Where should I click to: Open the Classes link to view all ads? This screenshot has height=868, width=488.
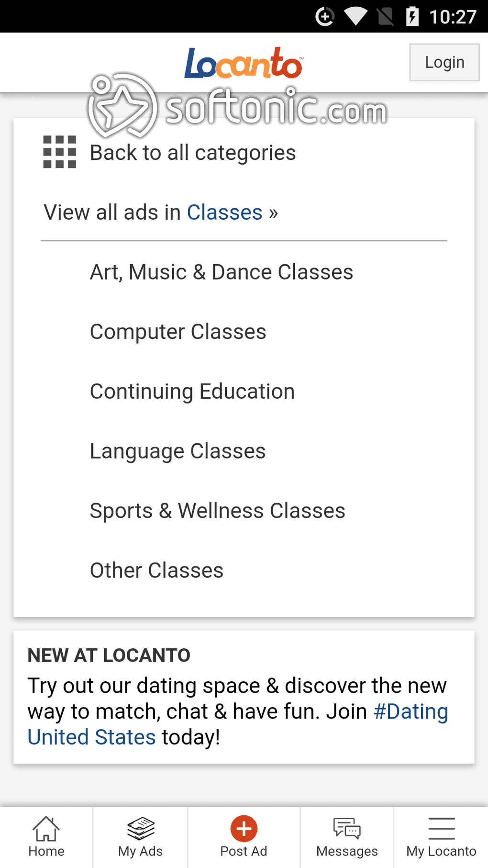224,212
